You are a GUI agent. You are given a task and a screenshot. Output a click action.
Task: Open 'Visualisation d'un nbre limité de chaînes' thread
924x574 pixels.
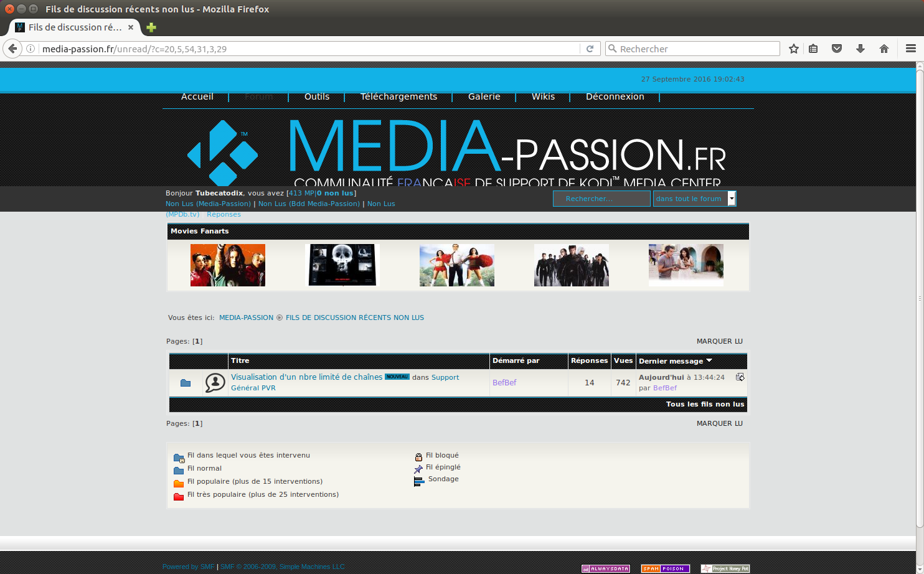[x=306, y=377]
